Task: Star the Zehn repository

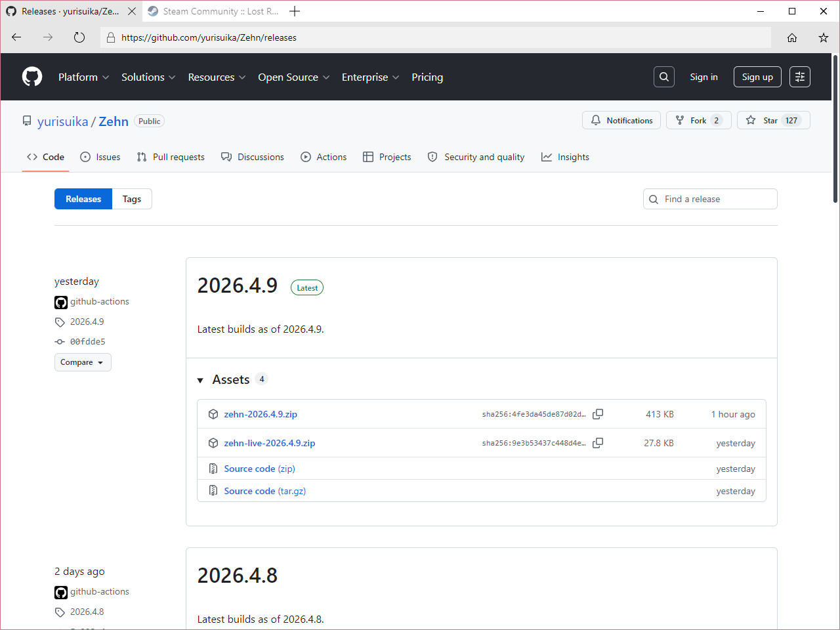Action: tap(774, 120)
